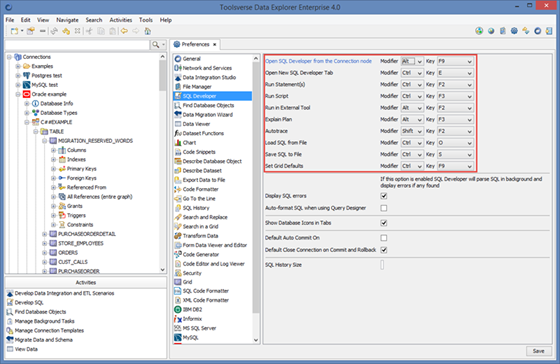Click the blue gear icon in right toolbar

click(x=514, y=31)
